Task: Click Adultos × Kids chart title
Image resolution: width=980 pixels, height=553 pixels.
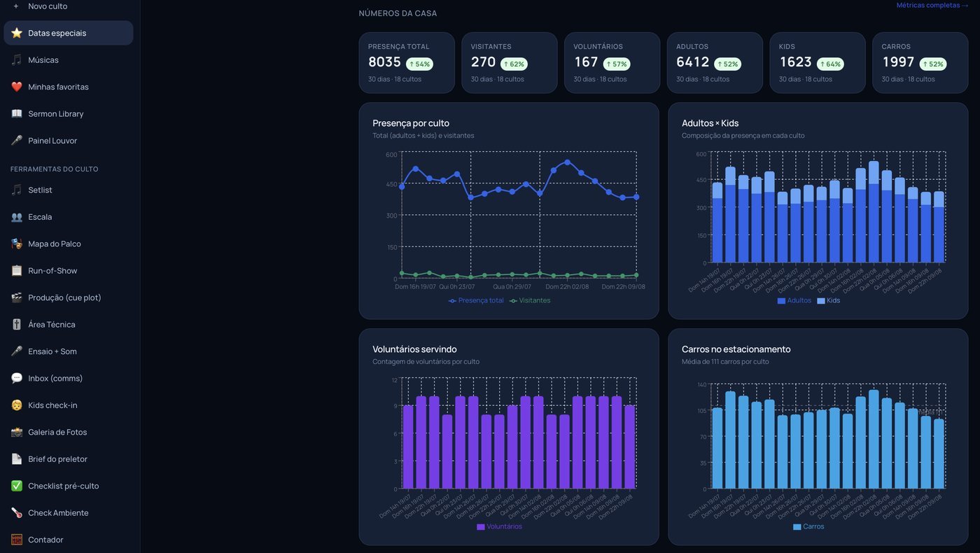Action: (x=710, y=123)
